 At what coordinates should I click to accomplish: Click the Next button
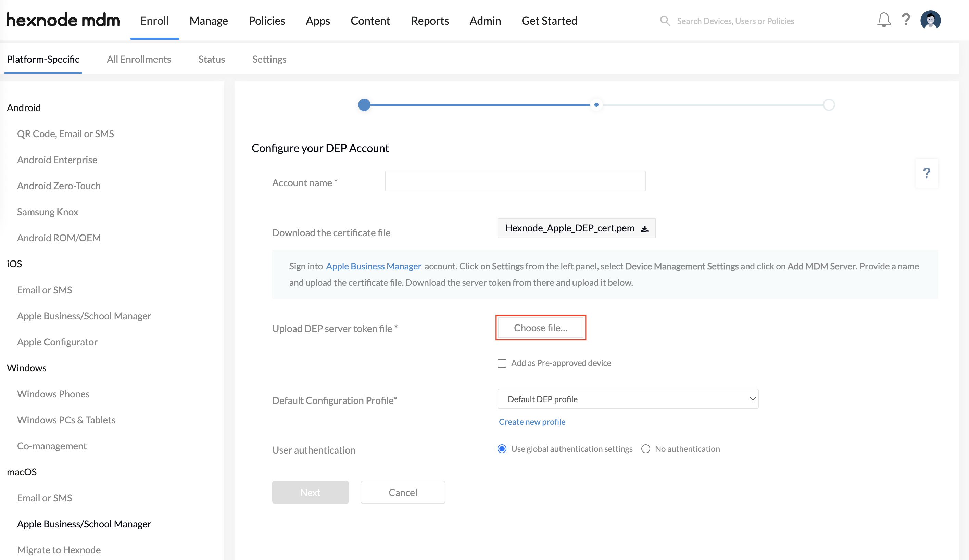(x=310, y=492)
